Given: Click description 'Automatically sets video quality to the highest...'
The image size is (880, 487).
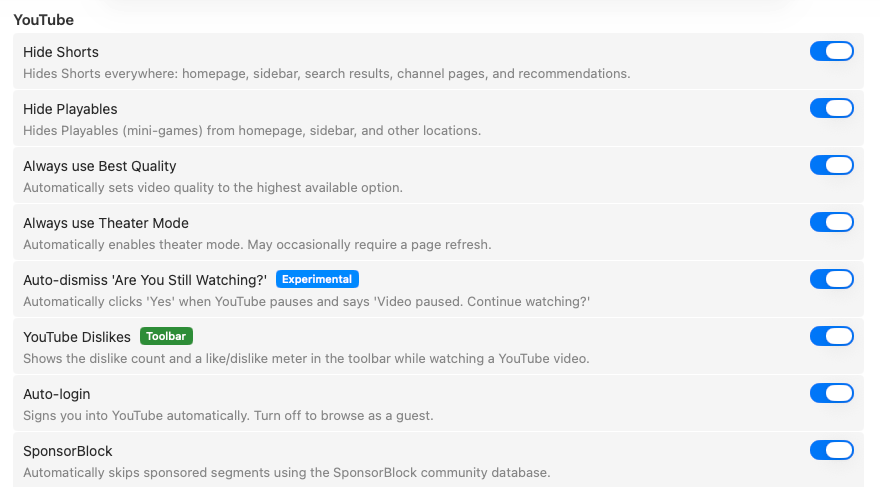Looking at the screenshot, I should pos(213,187).
